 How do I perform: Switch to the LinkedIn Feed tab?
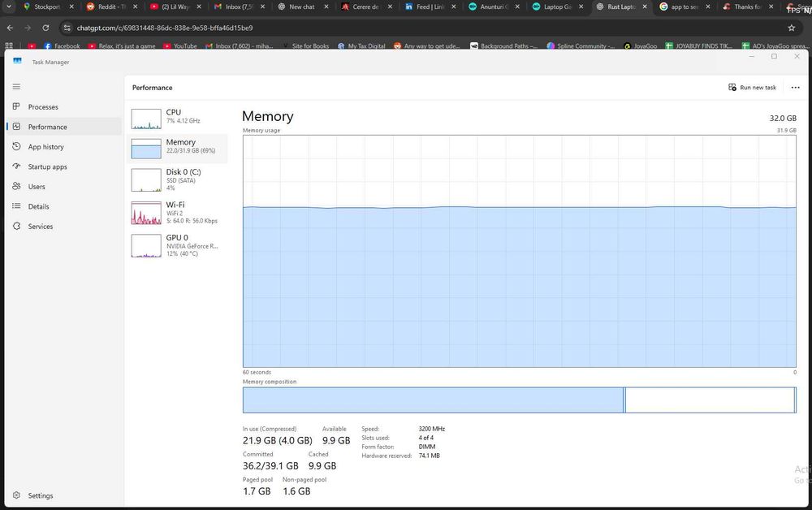coord(432,6)
